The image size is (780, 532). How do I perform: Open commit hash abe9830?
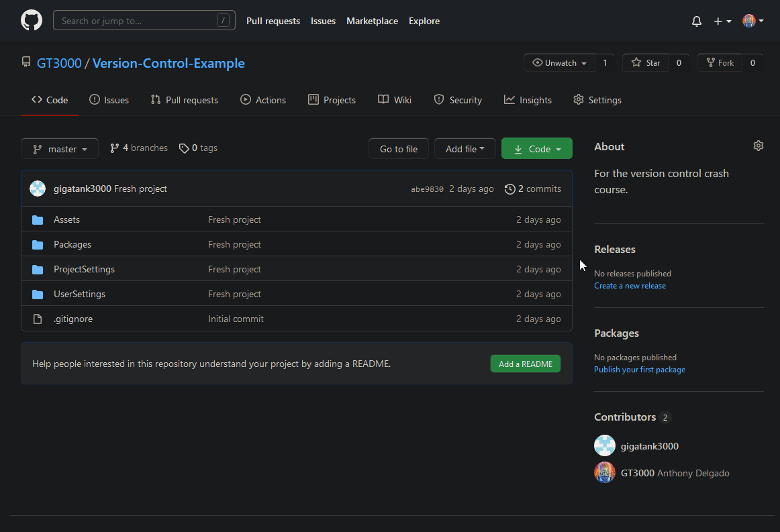(x=428, y=189)
